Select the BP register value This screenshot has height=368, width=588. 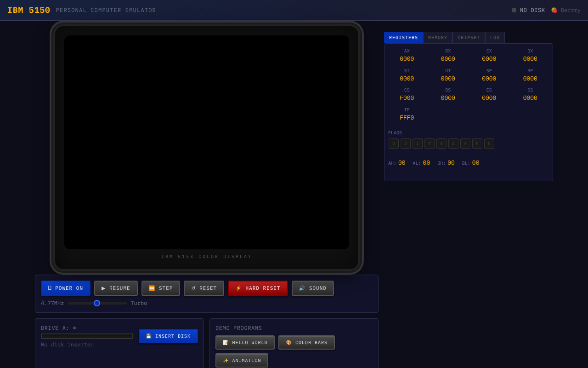pyautogui.click(x=530, y=79)
